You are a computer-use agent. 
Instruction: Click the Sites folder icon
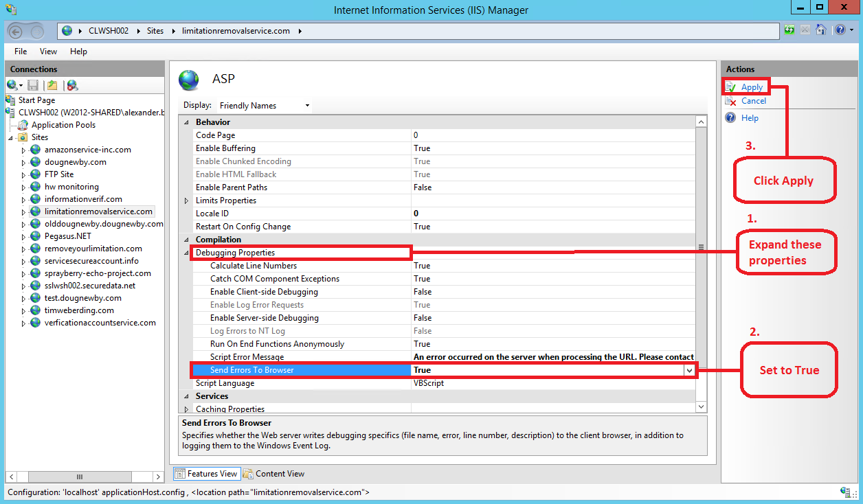point(23,137)
